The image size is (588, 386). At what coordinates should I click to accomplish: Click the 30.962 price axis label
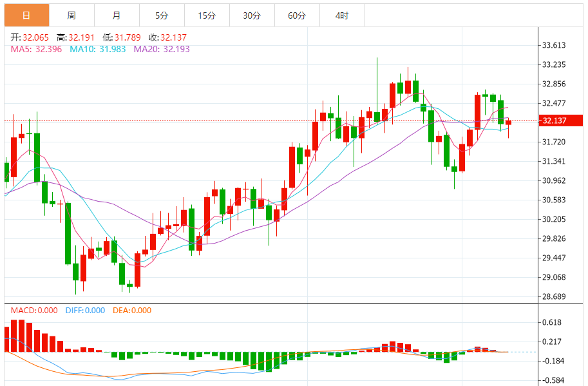click(x=554, y=180)
